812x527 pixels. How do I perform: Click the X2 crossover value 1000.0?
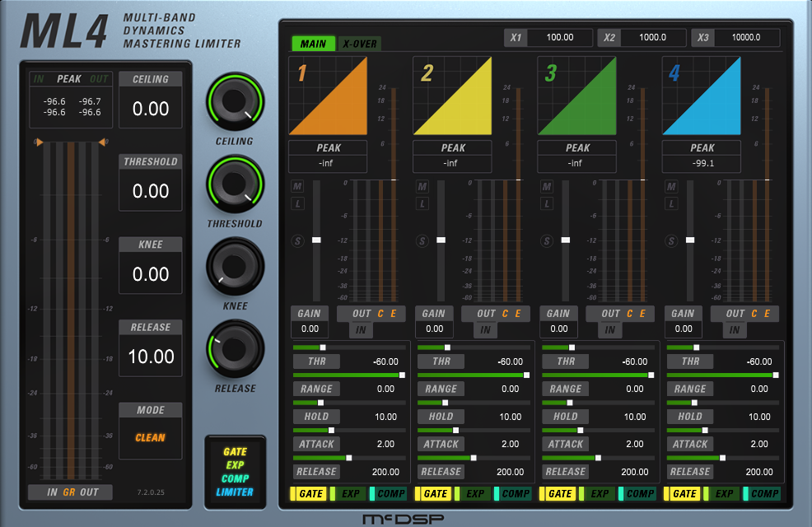coord(652,37)
